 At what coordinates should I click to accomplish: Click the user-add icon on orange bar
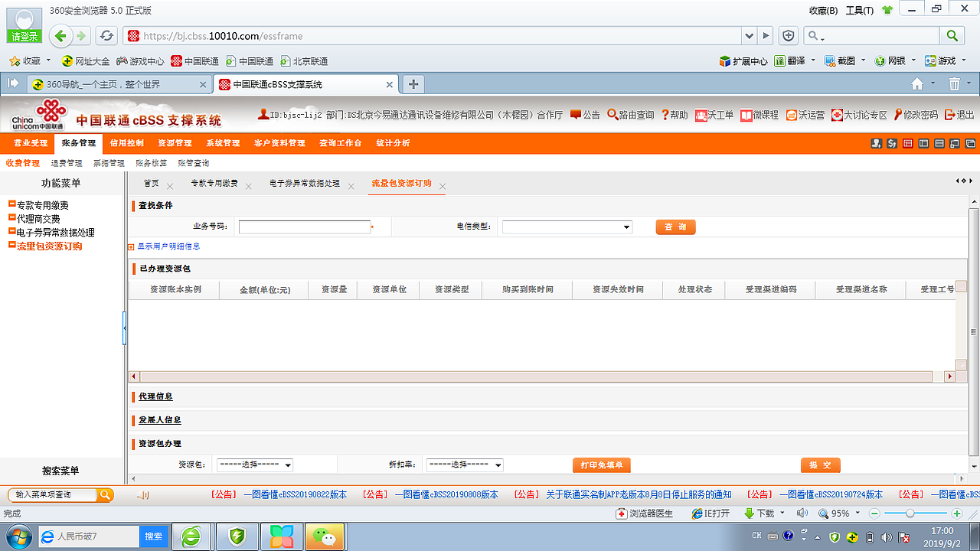point(877,143)
